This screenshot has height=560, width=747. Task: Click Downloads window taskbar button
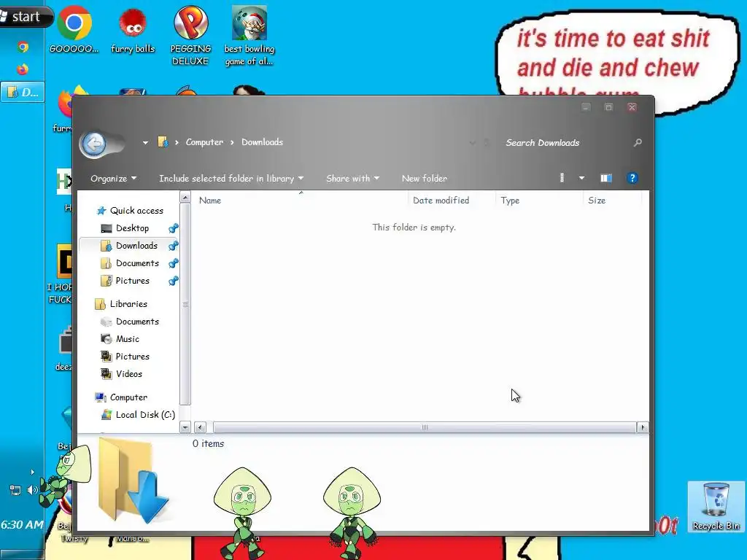pyautogui.click(x=23, y=92)
